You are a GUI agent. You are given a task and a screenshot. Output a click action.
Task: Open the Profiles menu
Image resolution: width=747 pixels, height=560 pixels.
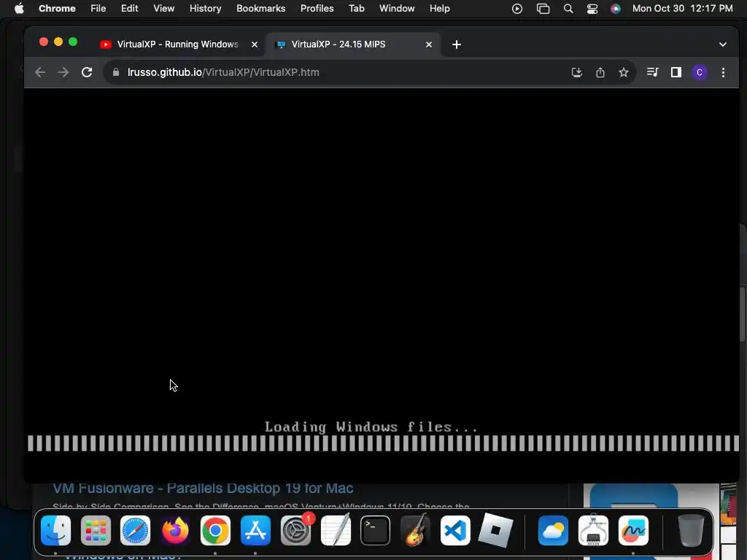pos(317,9)
